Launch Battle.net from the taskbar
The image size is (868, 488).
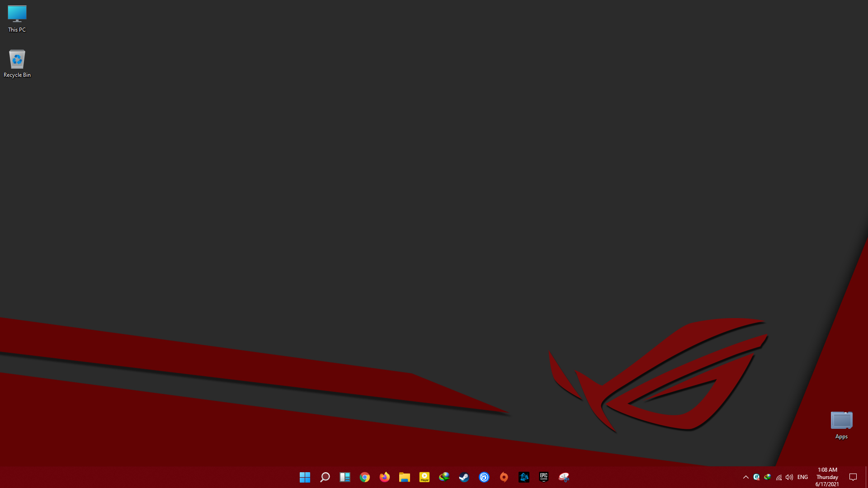tap(524, 477)
